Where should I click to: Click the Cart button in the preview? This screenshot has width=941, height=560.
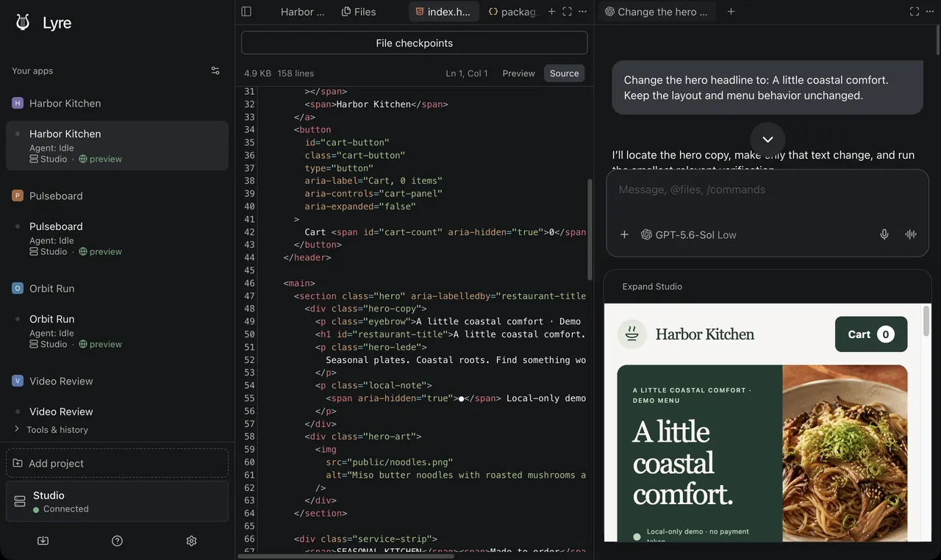[871, 334]
